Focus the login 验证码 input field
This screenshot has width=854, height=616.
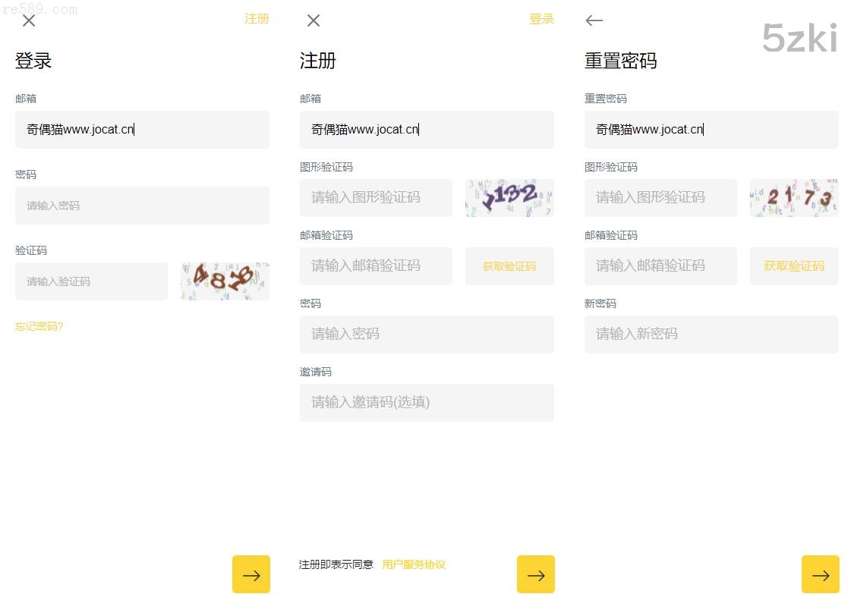point(91,281)
